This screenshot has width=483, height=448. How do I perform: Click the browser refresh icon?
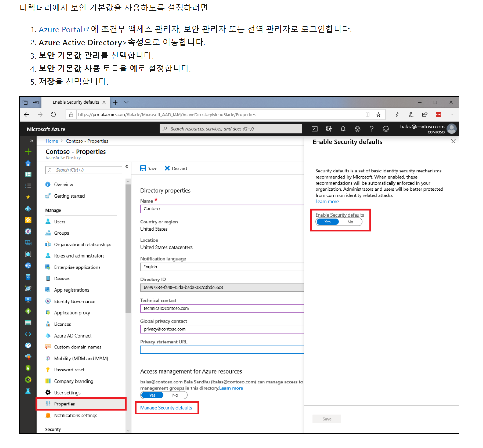coord(53,114)
